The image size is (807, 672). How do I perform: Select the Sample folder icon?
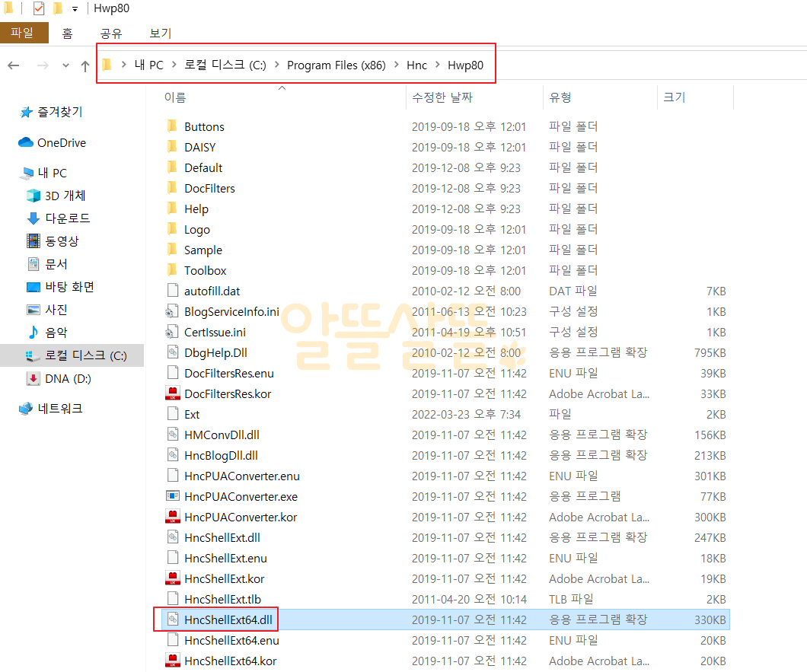point(172,250)
